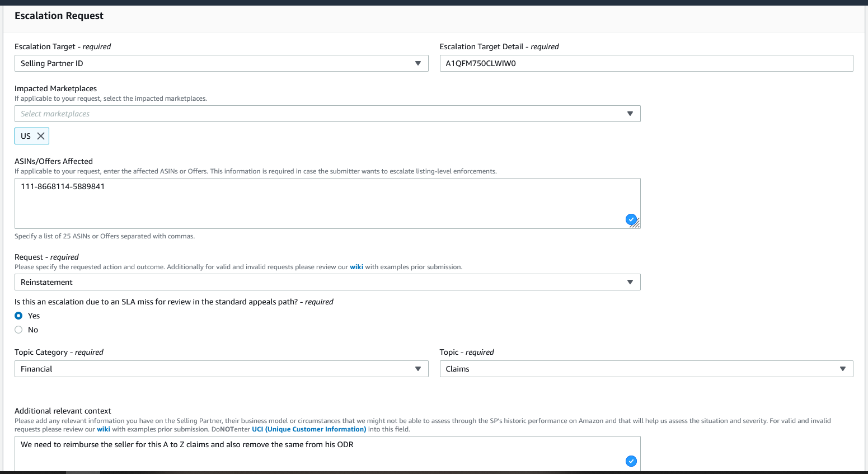
Task: Click the Escalation Request section heading
Action: coord(59,16)
